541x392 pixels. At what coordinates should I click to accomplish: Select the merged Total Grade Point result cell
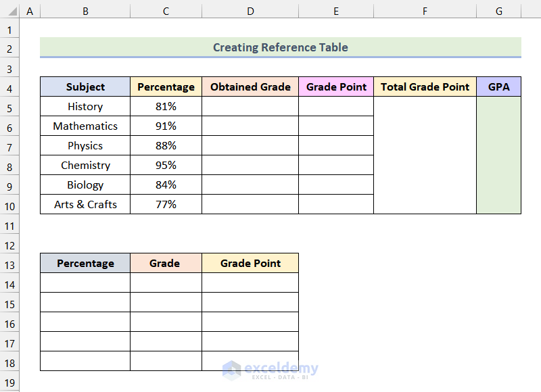click(x=425, y=155)
